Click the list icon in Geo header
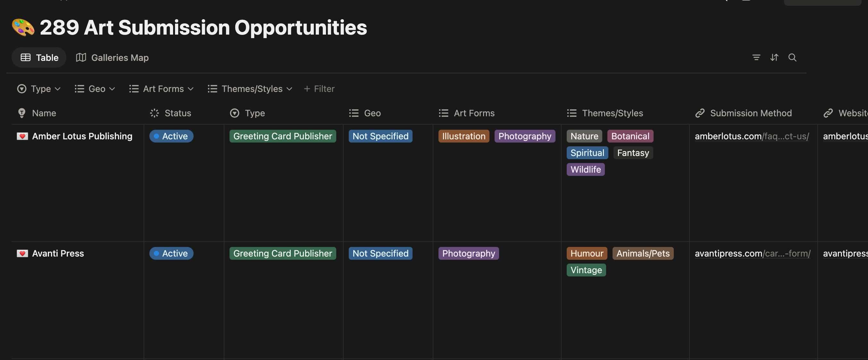The image size is (868, 360). (354, 113)
